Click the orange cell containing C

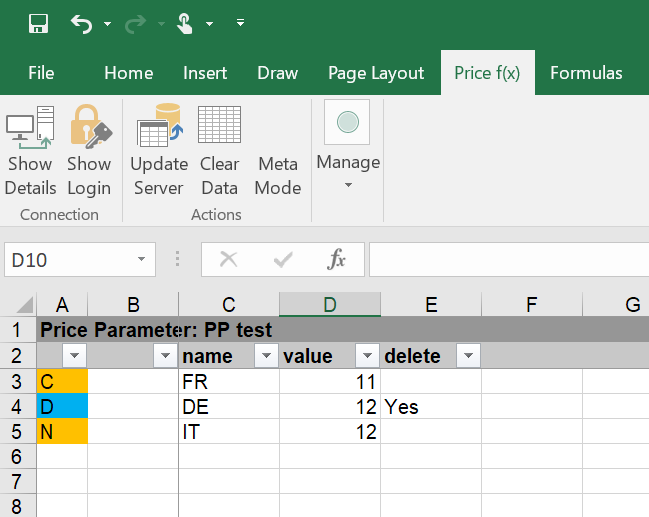point(62,381)
